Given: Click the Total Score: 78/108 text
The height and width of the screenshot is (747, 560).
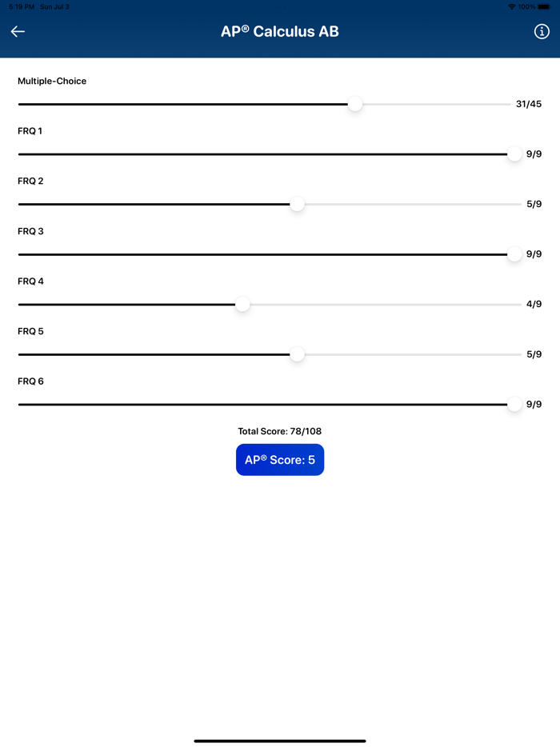Looking at the screenshot, I should (279, 430).
